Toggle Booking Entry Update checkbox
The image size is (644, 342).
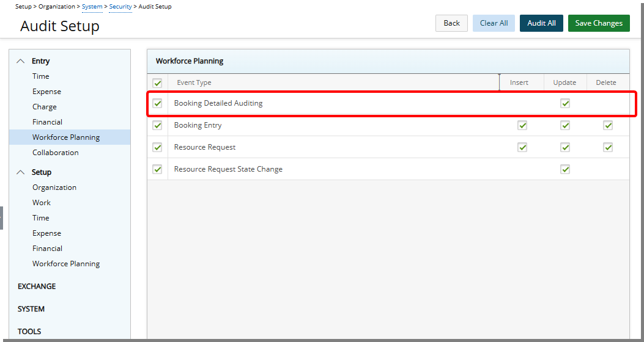pyautogui.click(x=565, y=125)
